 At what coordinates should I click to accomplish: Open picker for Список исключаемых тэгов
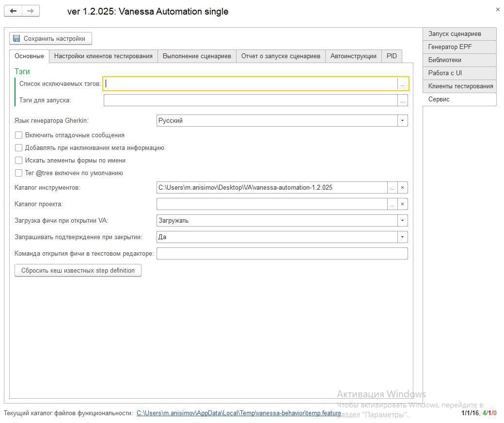point(402,84)
